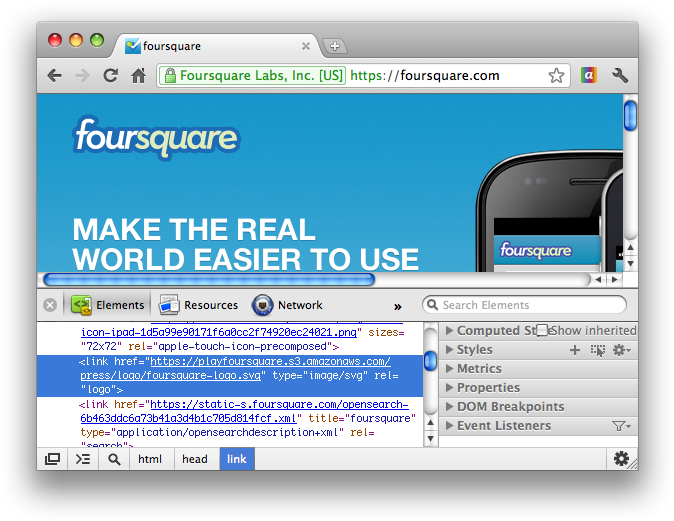Viewport: 674px width, 521px height.
Task: Show more panels with double chevron
Action: click(x=398, y=306)
